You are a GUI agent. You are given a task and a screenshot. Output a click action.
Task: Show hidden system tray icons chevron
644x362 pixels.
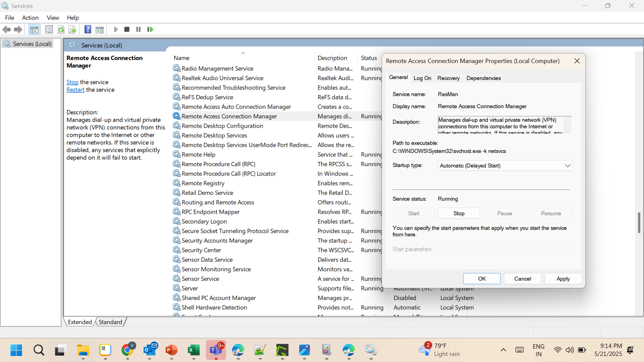tap(503, 350)
